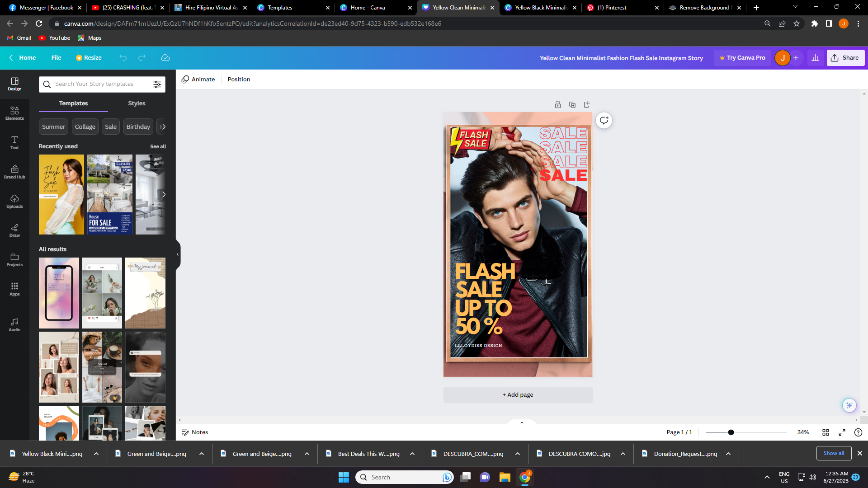Image resolution: width=868 pixels, height=488 pixels.
Task: Open the Elements panel
Action: point(14,113)
